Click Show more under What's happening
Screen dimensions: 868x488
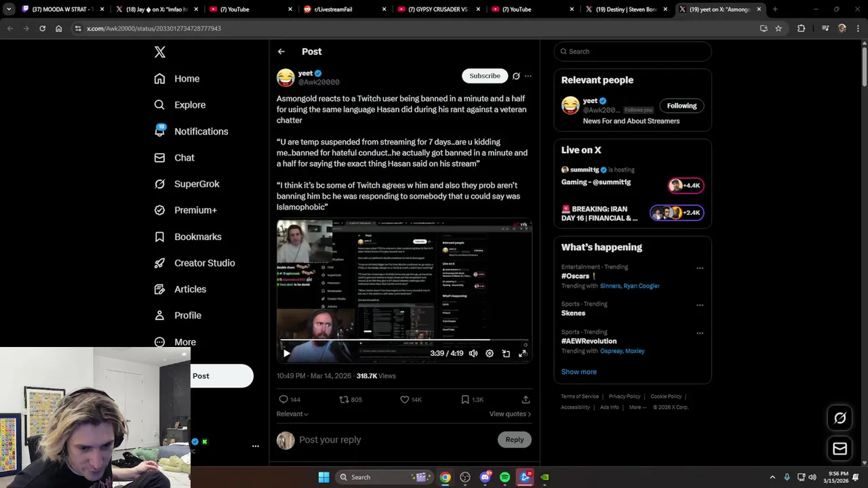578,371
